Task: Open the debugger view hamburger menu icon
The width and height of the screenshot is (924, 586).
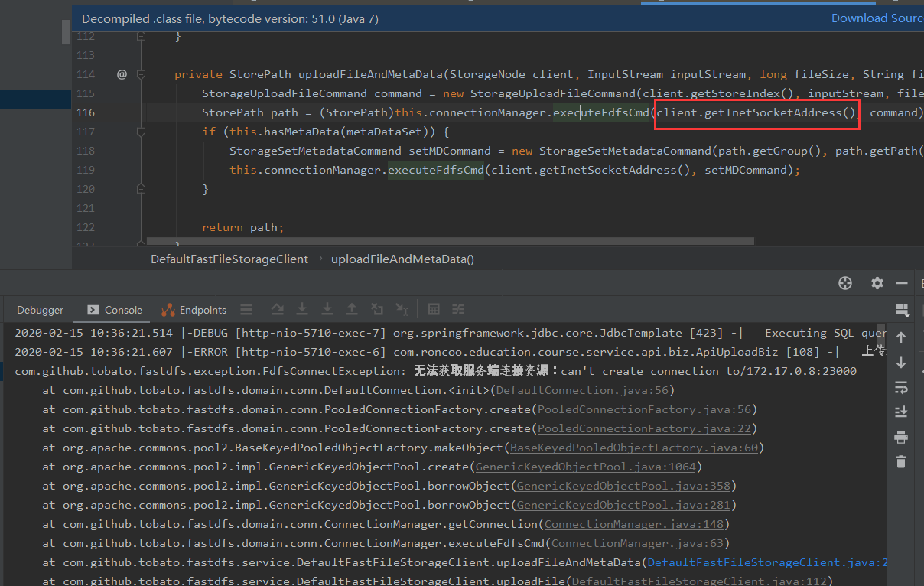Action: click(x=246, y=309)
